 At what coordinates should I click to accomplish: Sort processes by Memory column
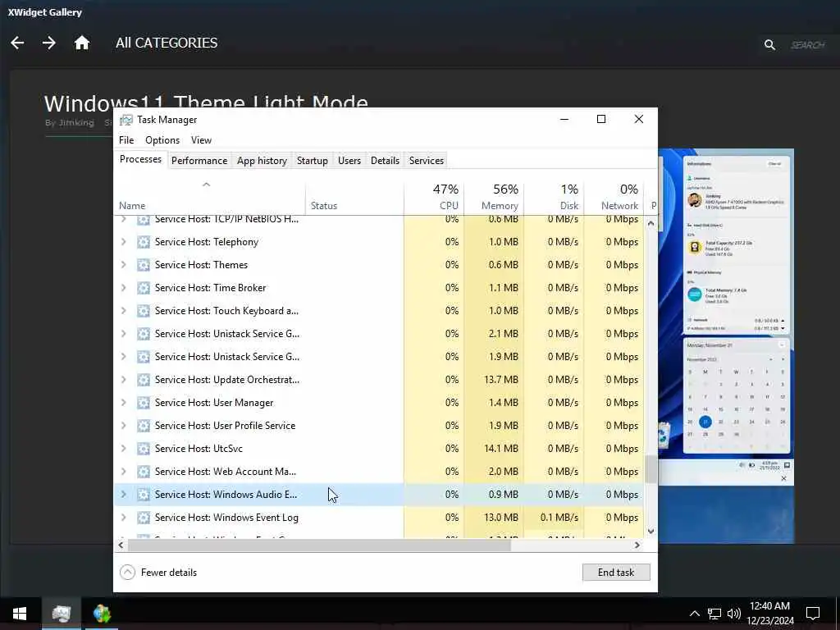(494, 197)
